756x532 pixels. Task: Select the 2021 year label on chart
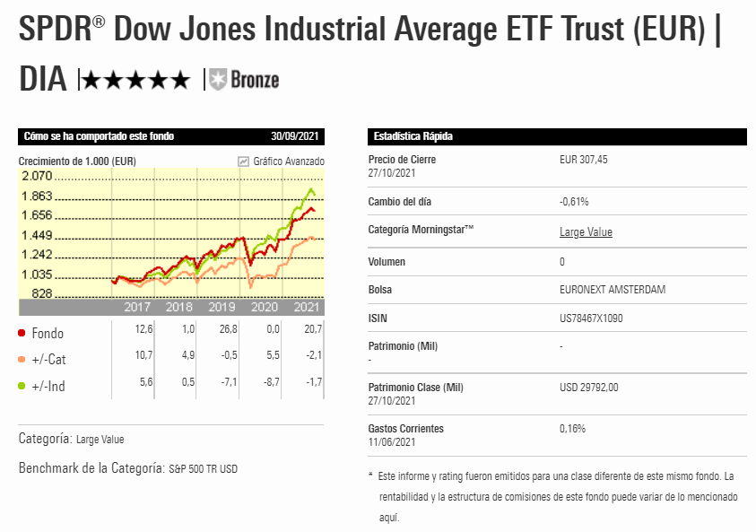tap(307, 307)
